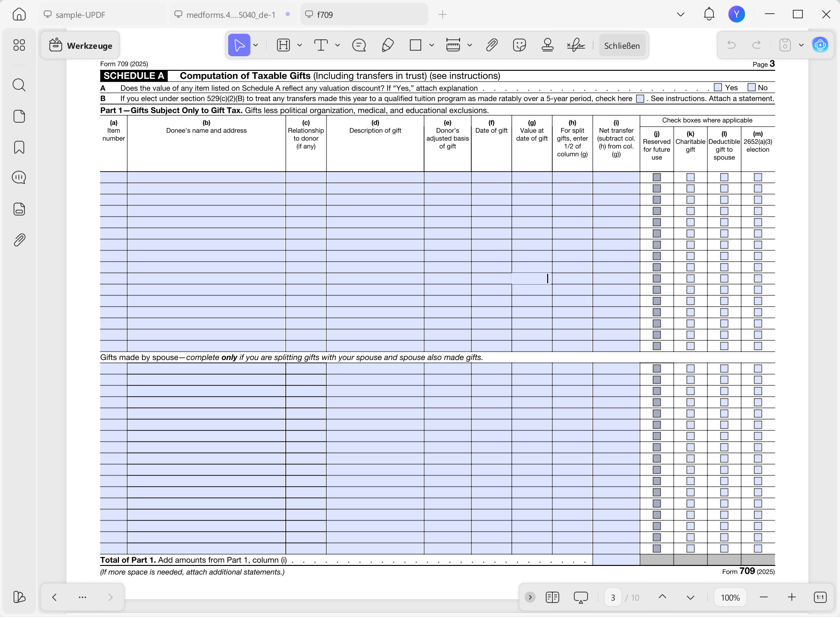Open the comments panel in sidebar

pyautogui.click(x=19, y=178)
